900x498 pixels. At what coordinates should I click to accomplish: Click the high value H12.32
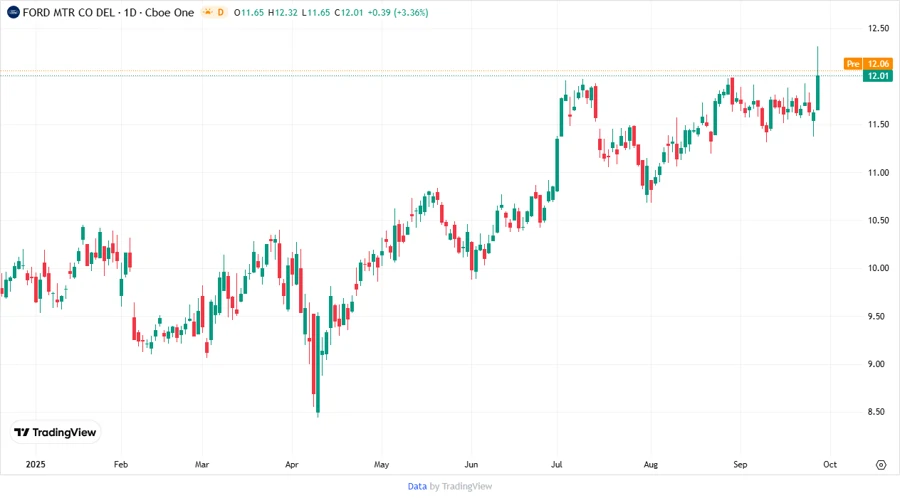coord(283,12)
